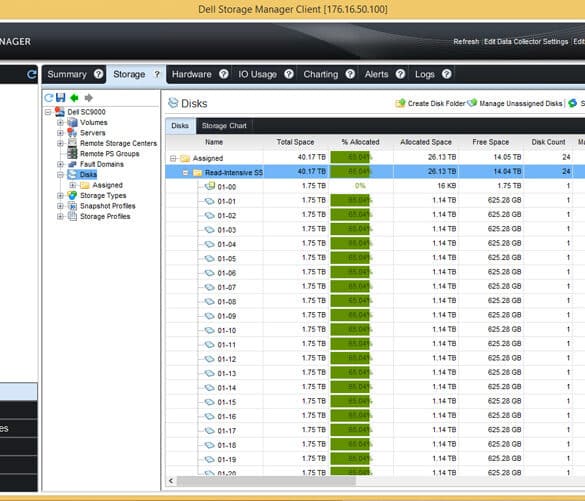Click allocation bar of disk 01-12

(350, 358)
